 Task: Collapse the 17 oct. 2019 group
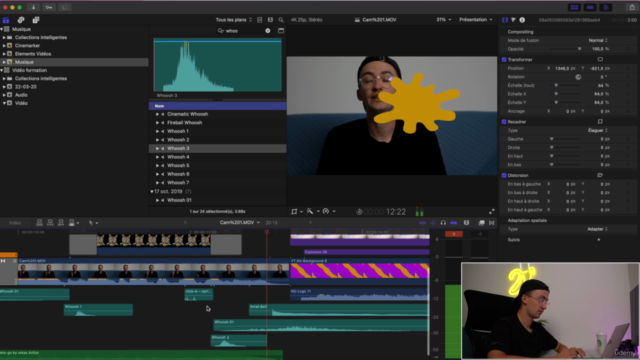(152, 191)
